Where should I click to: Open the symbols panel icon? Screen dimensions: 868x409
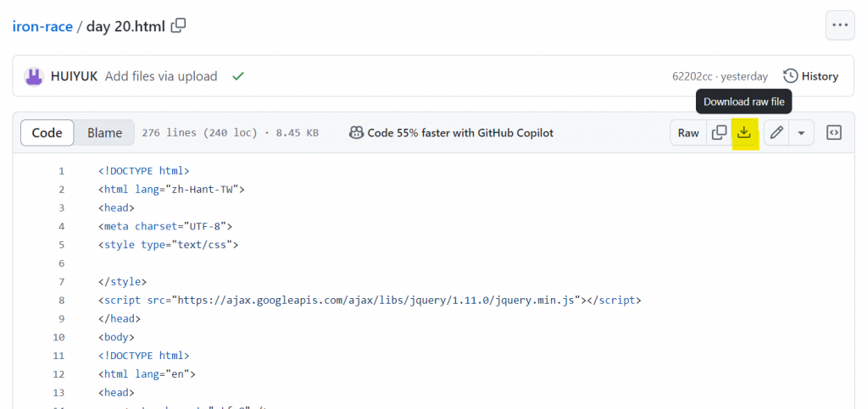pos(833,133)
